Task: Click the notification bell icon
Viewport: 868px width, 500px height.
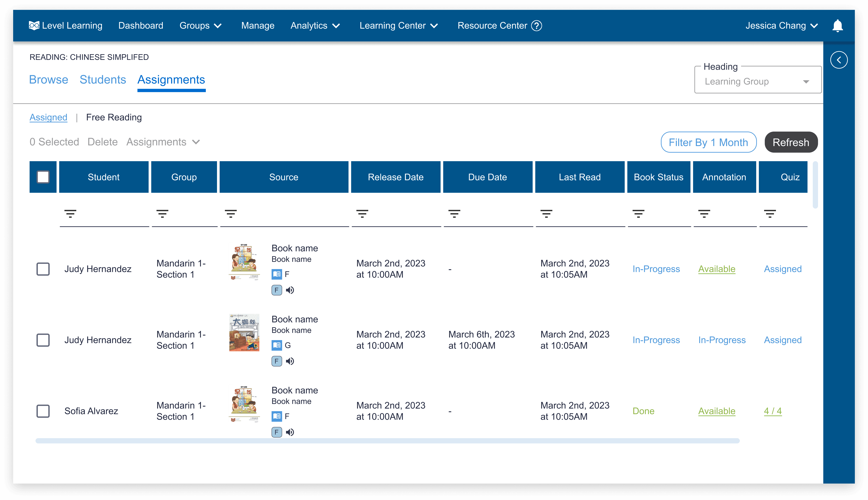Action: (x=837, y=26)
